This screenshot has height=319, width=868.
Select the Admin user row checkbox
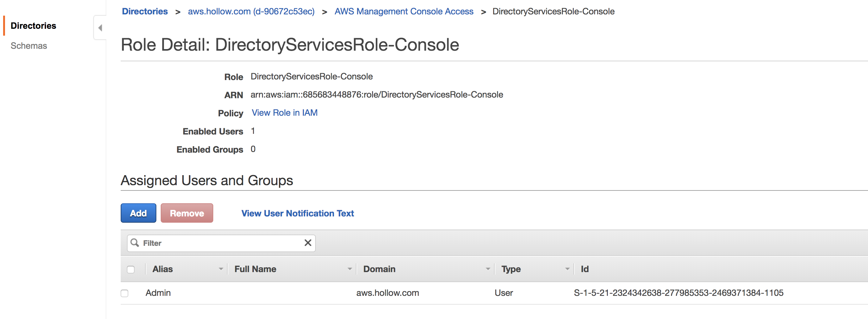pos(125,293)
